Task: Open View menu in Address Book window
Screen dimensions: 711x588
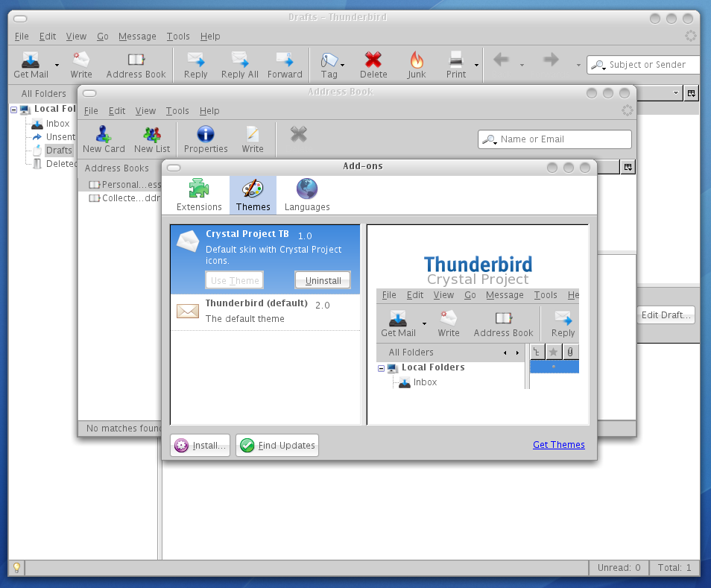Action: (x=145, y=110)
